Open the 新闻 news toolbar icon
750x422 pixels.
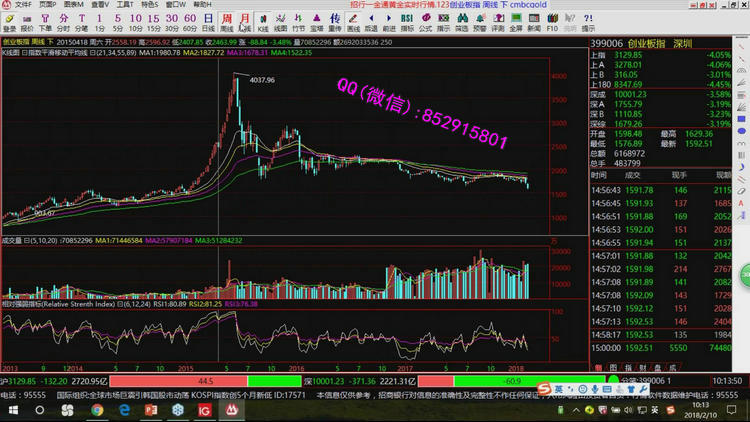pyautogui.click(x=534, y=21)
